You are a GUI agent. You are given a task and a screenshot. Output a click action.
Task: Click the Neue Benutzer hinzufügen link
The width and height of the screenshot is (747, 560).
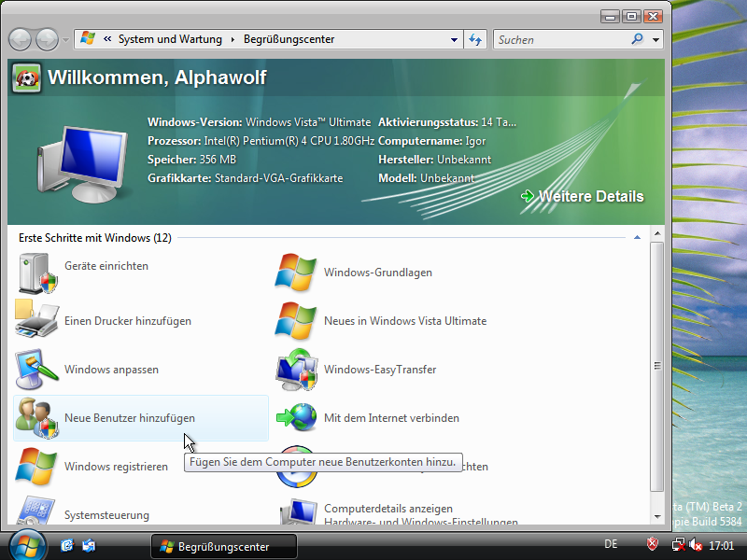point(130,418)
